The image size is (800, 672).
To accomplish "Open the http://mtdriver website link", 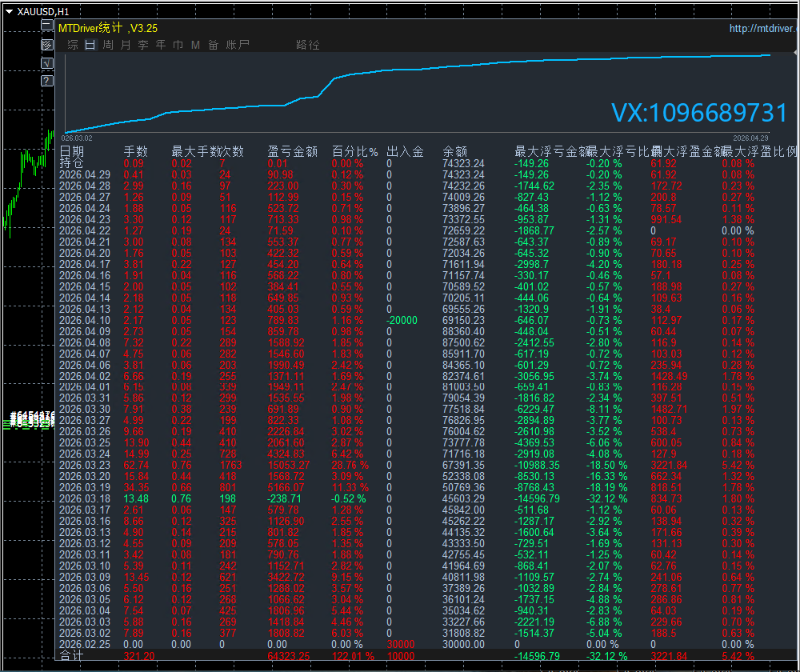I will pos(763,29).
